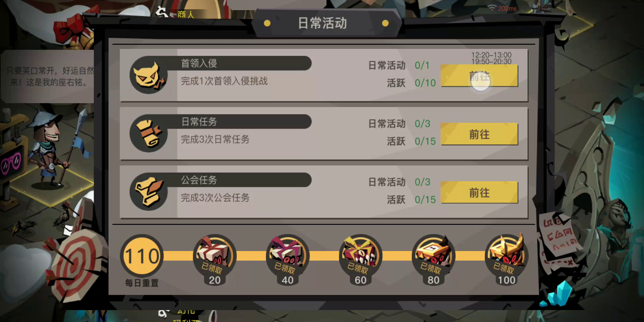Click 前往 for 首领入侵 challenge

(x=479, y=76)
